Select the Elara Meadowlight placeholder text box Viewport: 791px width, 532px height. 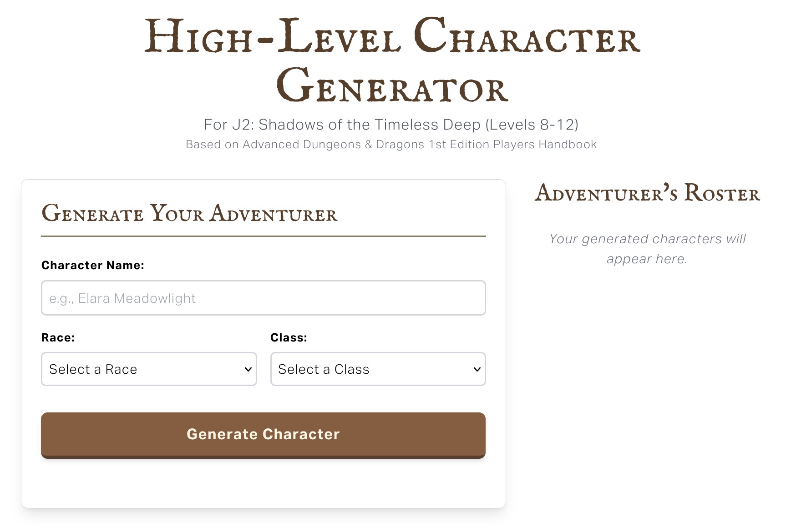pos(263,298)
